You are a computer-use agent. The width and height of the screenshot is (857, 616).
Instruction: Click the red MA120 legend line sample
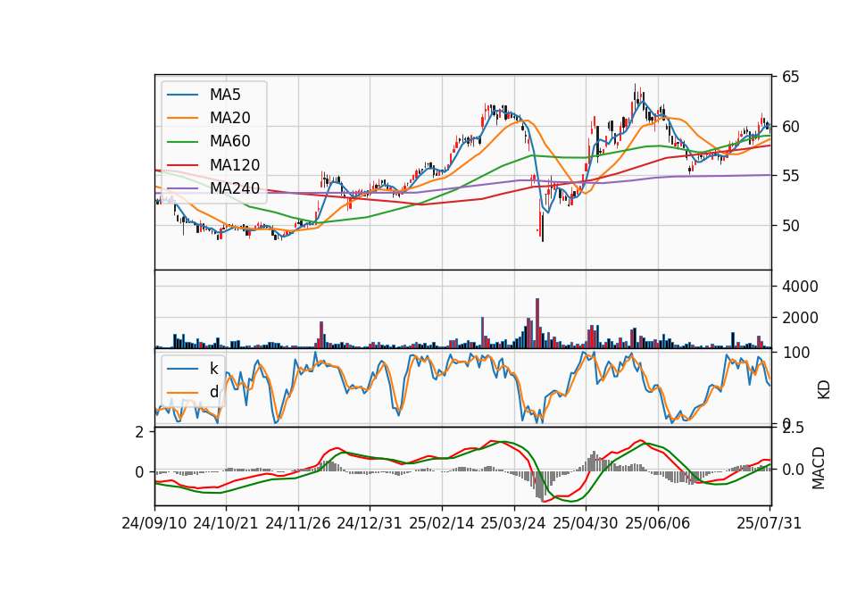pos(182,166)
